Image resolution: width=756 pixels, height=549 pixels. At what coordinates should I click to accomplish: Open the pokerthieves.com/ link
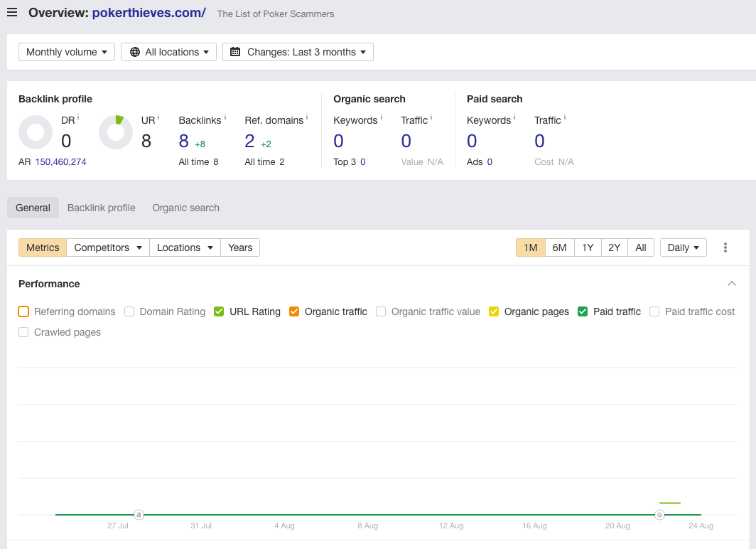click(x=149, y=13)
